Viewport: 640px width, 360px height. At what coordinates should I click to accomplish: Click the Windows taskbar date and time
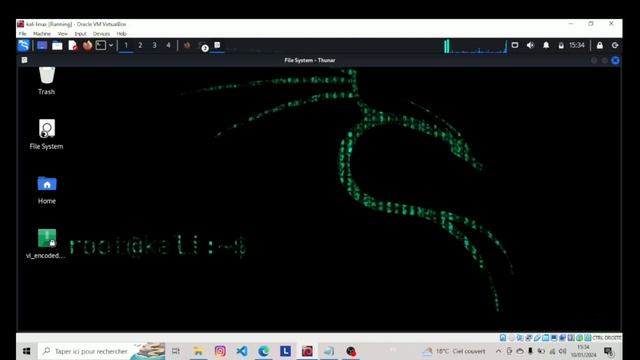(584, 351)
